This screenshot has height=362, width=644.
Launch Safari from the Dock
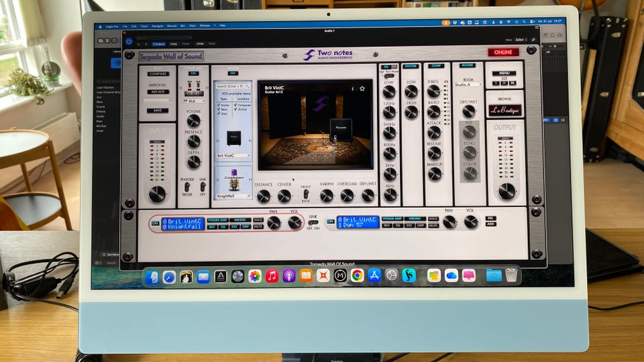pyautogui.click(x=169, y=277)
